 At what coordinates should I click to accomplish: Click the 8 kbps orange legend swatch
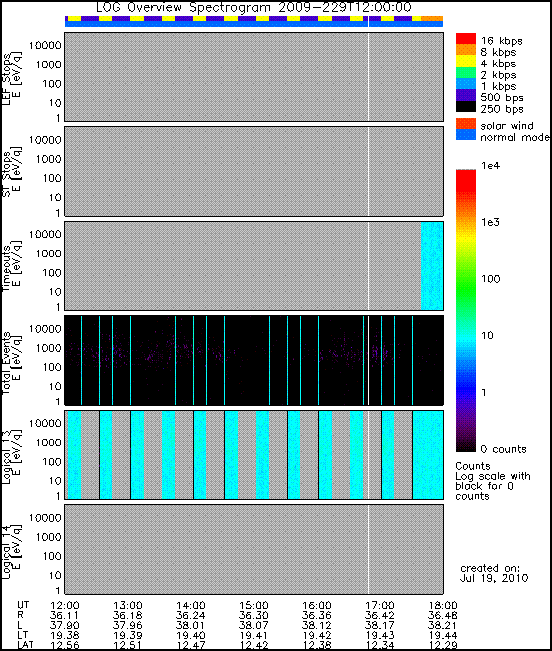pos(466,50)
